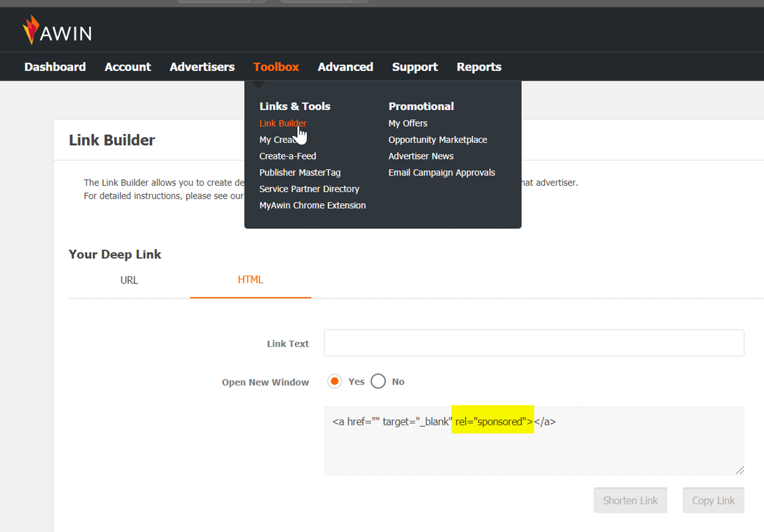Open the Advertisers menu
Viewport: 764px width, 532px height.
coord(202,67)
